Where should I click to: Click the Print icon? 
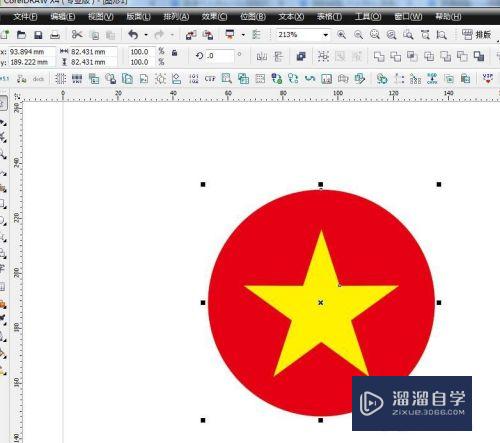pyautogui.click(x=55, y=35)
